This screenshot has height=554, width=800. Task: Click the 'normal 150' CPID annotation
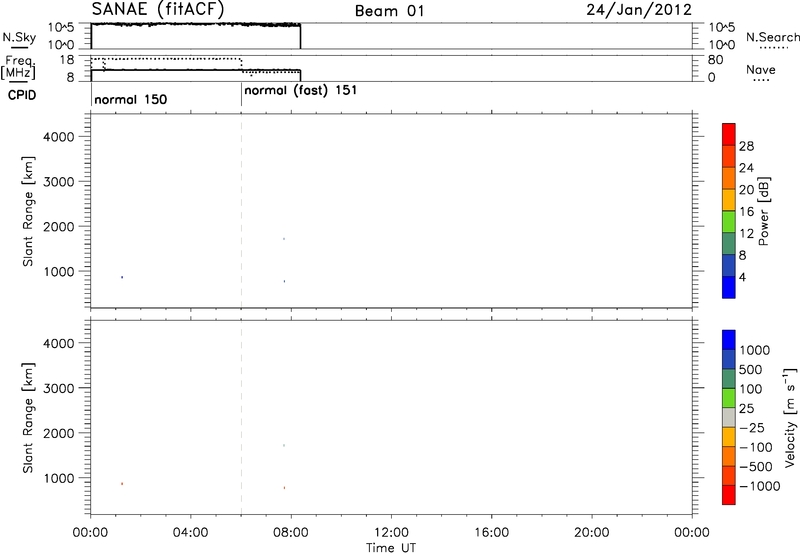click(x=131, y=99)
